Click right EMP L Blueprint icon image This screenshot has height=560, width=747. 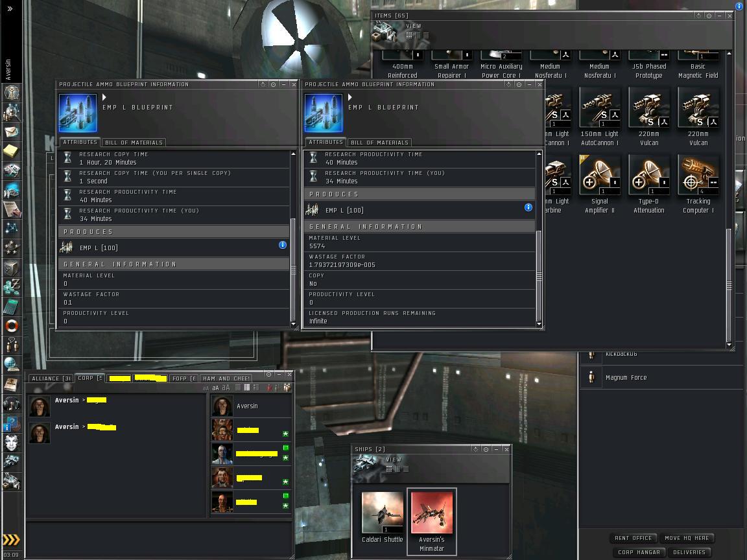pyautogui.click(x=324, y=112)
